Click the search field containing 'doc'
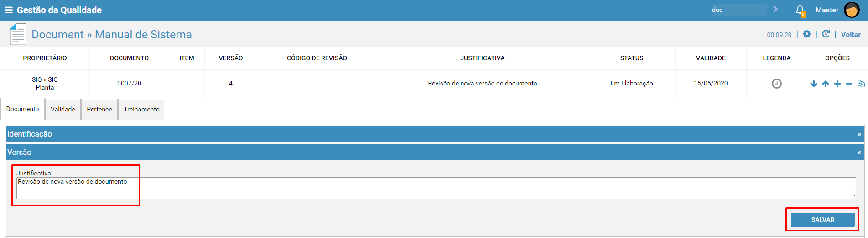 click(739, 10)
